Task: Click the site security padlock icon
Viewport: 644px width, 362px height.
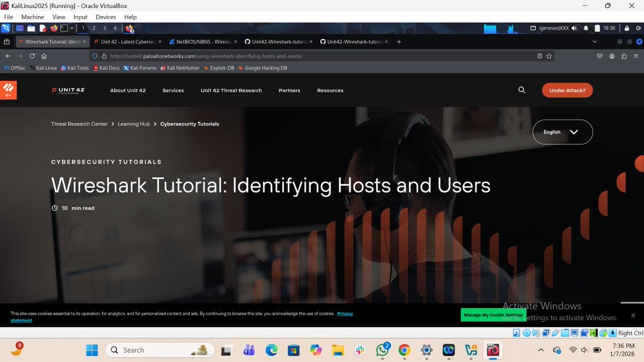Action: click(x=104, y=56)
